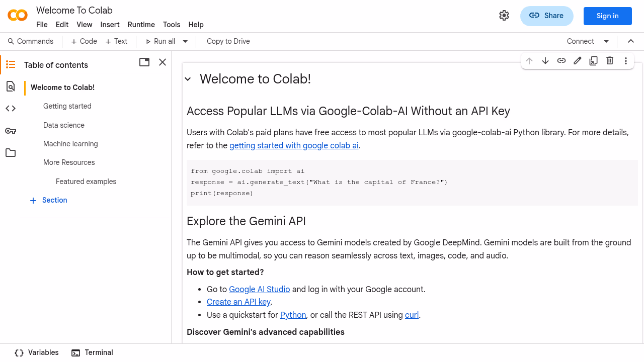Add a new Text cell

pyautogui.click(x=116, y=41)
